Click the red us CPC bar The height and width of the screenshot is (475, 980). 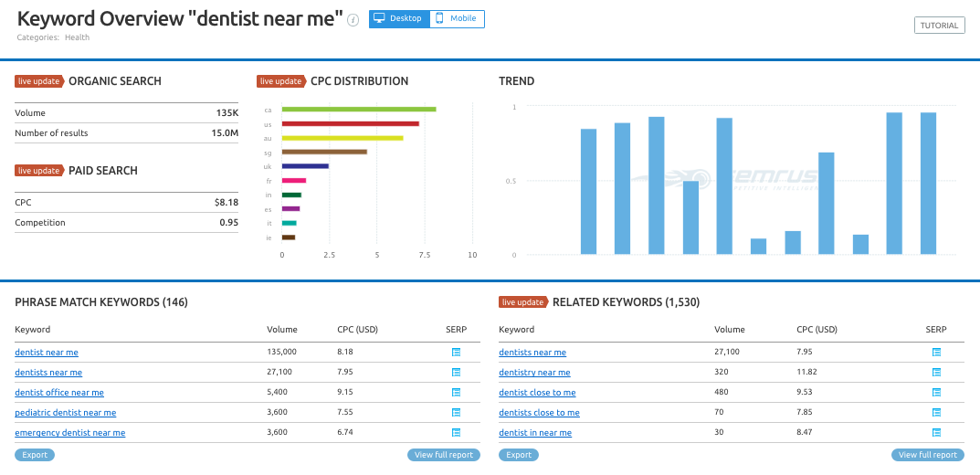(x=351, y=123)
